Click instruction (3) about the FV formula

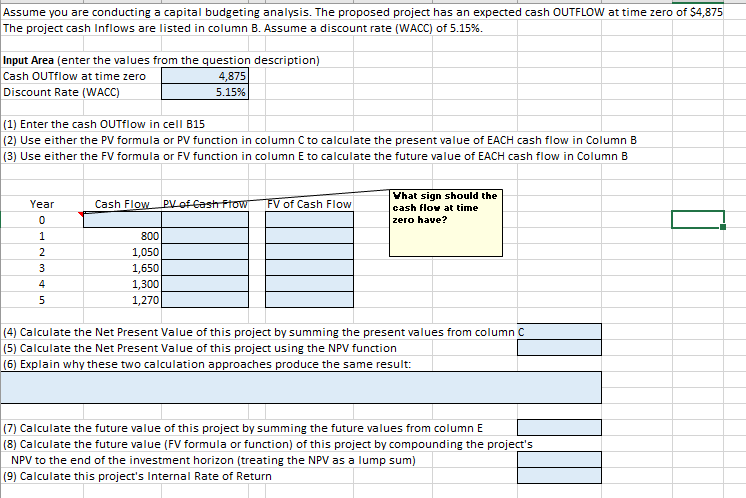[315, 156]
